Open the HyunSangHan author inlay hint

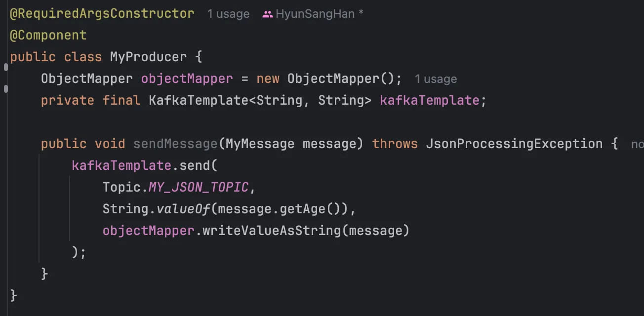pyautogui.click(x=314, y=14)
